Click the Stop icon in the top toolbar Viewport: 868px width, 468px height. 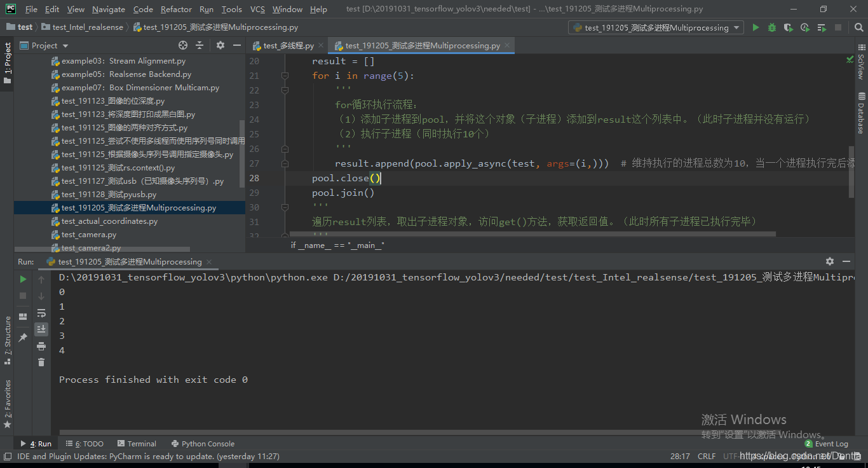(838, 27)
